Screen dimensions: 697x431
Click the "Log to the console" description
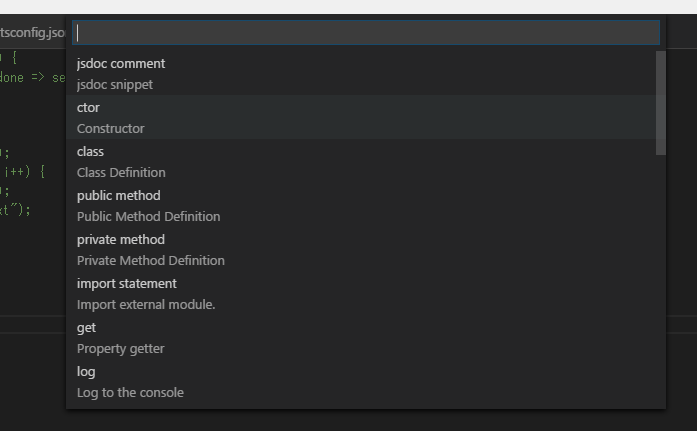click(x=130, y=393)
